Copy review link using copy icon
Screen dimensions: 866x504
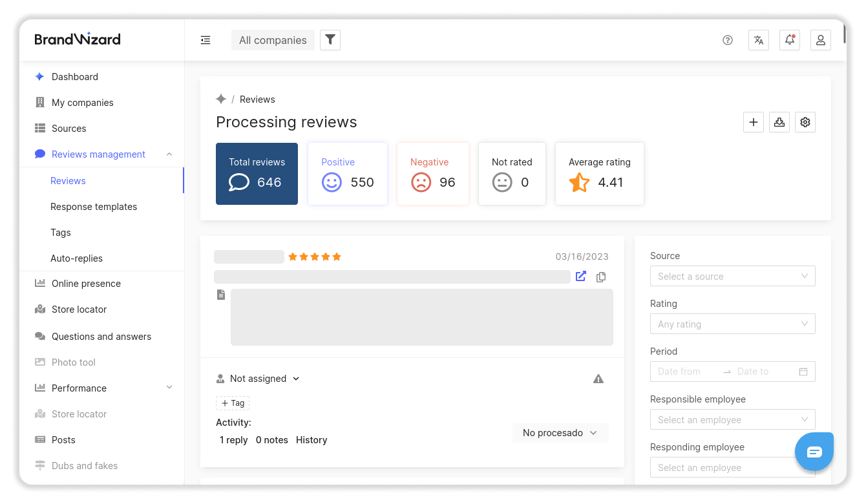pyautogui.click(x=600, y=277)
